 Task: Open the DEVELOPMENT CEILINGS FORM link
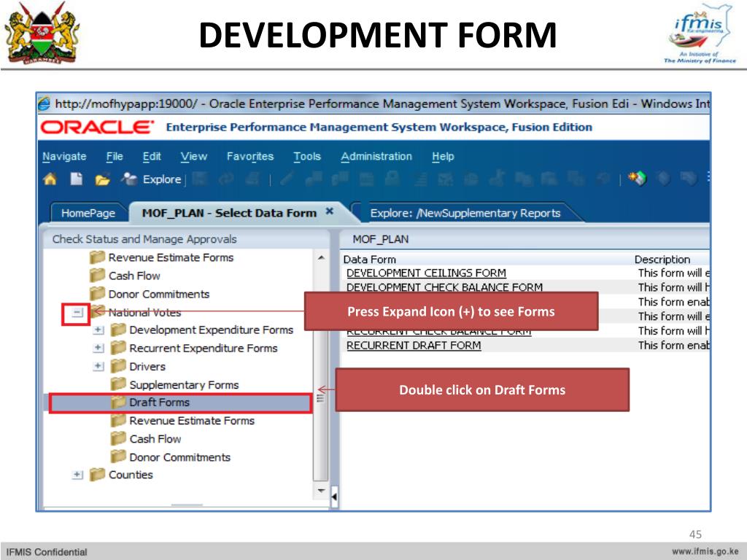[426, 273]
